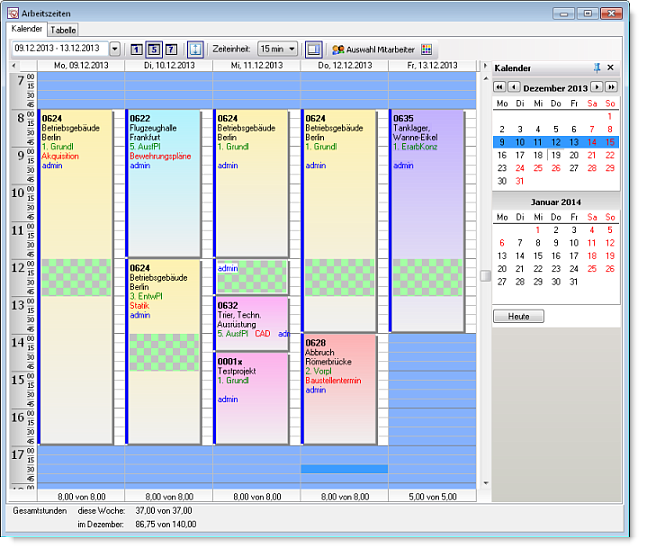Image resolution: width=645 pixels, height=552 pixels.
Task: Switch to 1-day view
Action: (137, 48)
